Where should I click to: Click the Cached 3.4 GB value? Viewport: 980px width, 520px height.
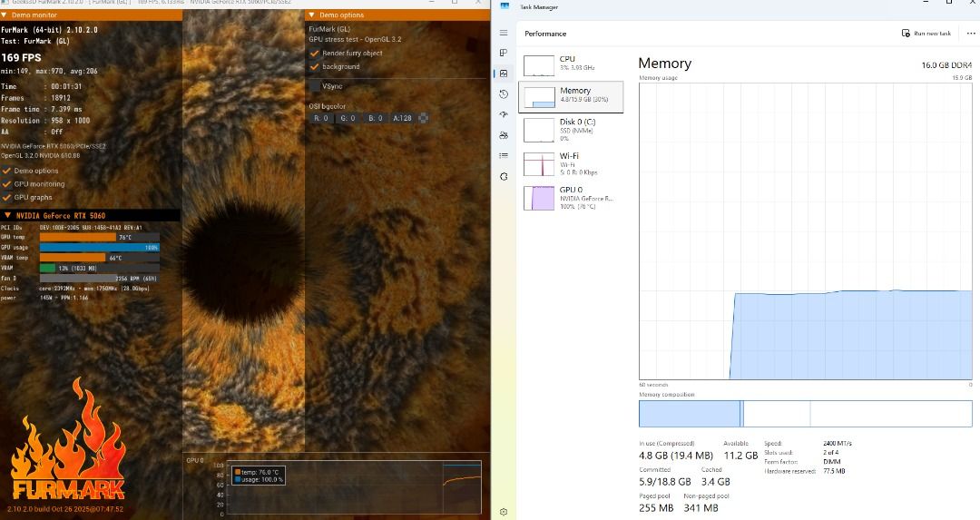click(716, 482)
